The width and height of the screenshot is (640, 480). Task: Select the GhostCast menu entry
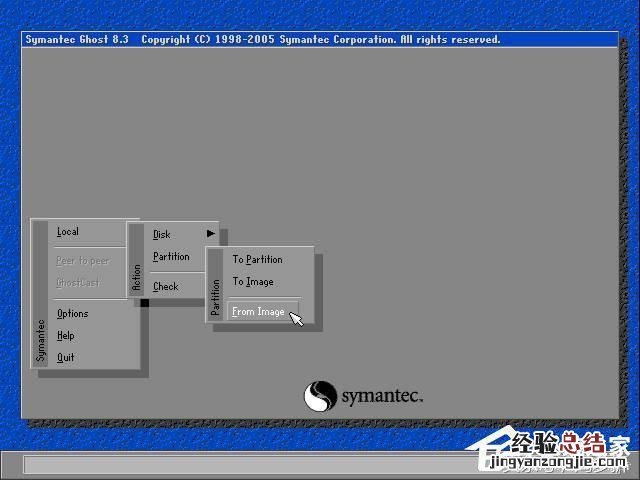78,282
